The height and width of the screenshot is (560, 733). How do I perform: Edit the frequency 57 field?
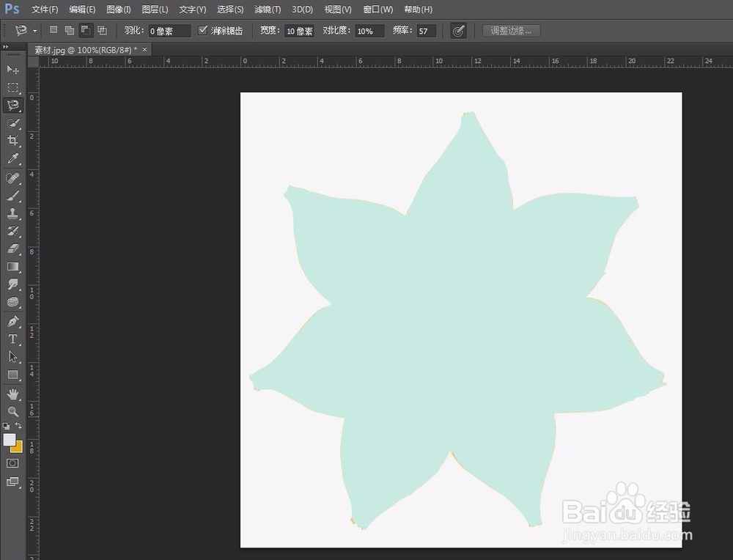pyautogui.click(x=427, y=31)
